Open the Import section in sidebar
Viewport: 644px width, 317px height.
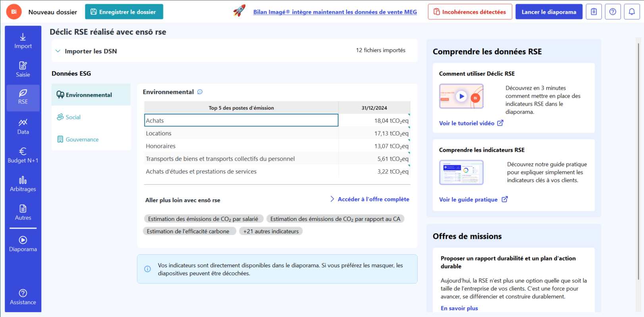(x=23, y=41)
